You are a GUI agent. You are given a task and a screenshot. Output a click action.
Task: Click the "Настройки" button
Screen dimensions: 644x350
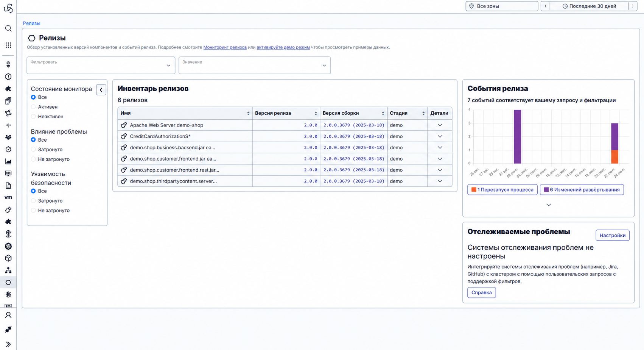[x=612, y=235]
